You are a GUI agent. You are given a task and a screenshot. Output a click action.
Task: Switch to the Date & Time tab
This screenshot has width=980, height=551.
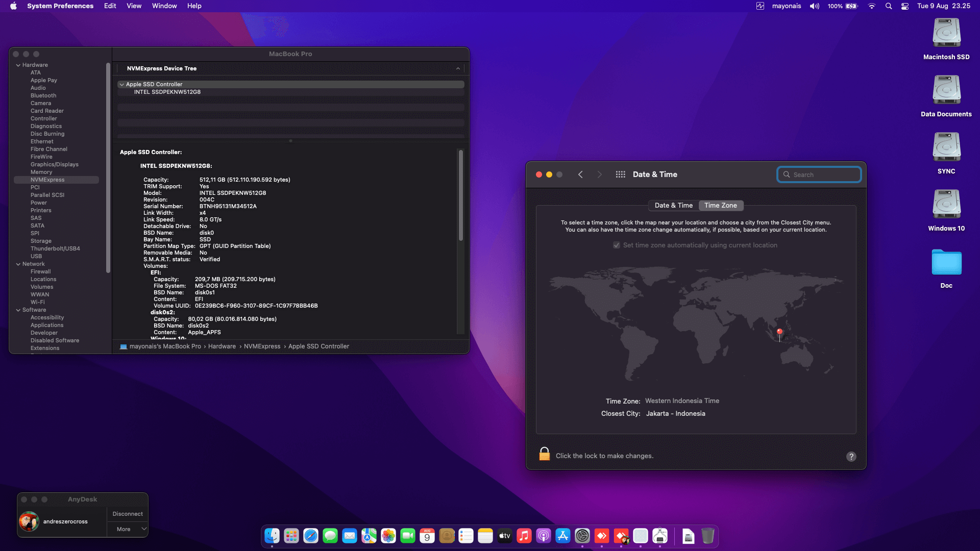[673, 206]
